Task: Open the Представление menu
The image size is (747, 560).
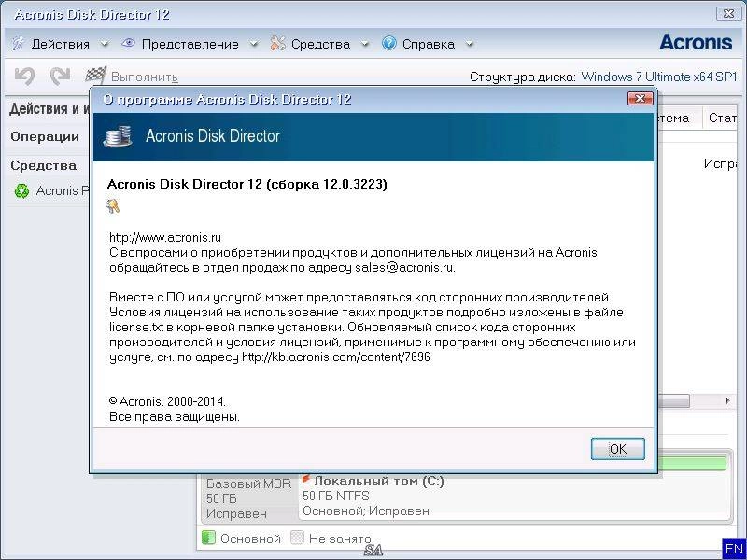Action: coord(190,44)
